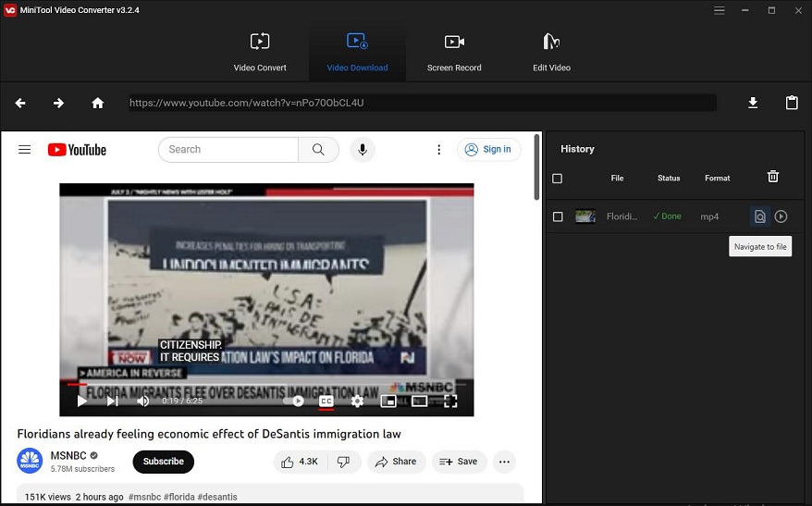
Task: Open the Video Convert tab
Action: click(x=260, y=53)
